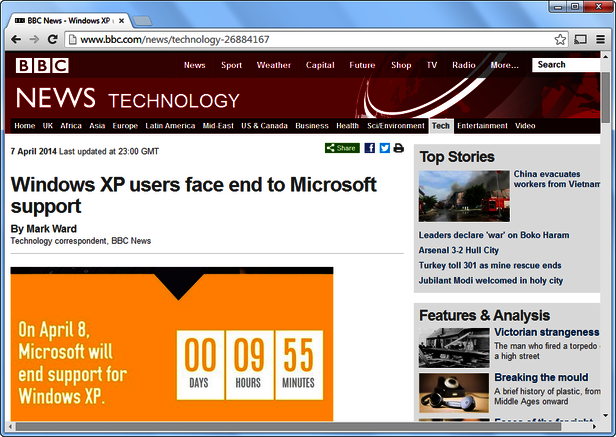Click the cast screen icon in toolbar

click(x=581, y=39)
